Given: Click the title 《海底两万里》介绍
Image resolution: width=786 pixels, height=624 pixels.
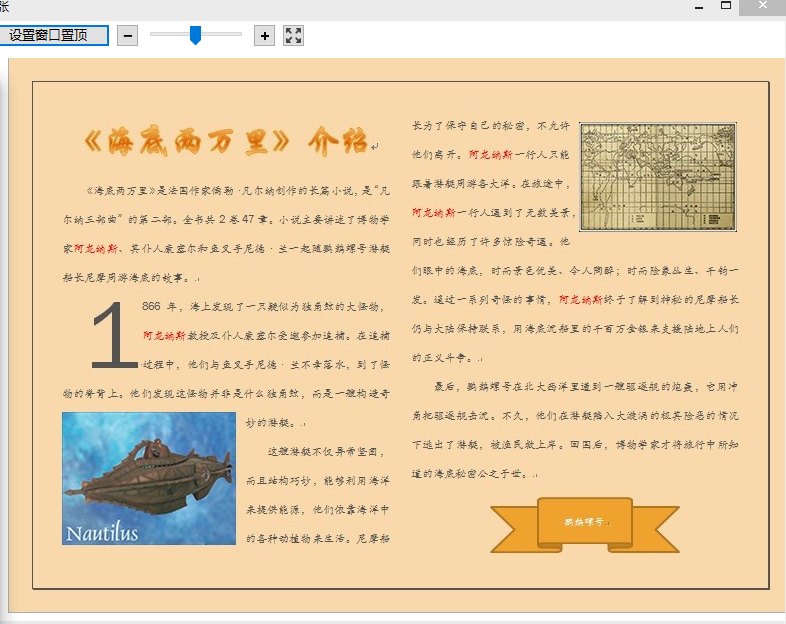Looking at the screenshot, I should pyautogui.click(x=225, y=142).
